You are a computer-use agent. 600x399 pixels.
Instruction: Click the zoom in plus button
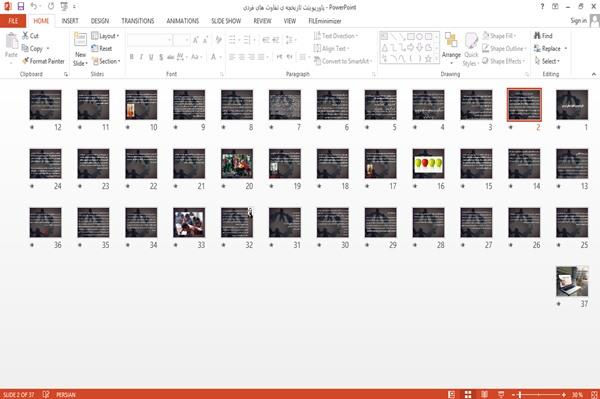click(x=564, y=394)
